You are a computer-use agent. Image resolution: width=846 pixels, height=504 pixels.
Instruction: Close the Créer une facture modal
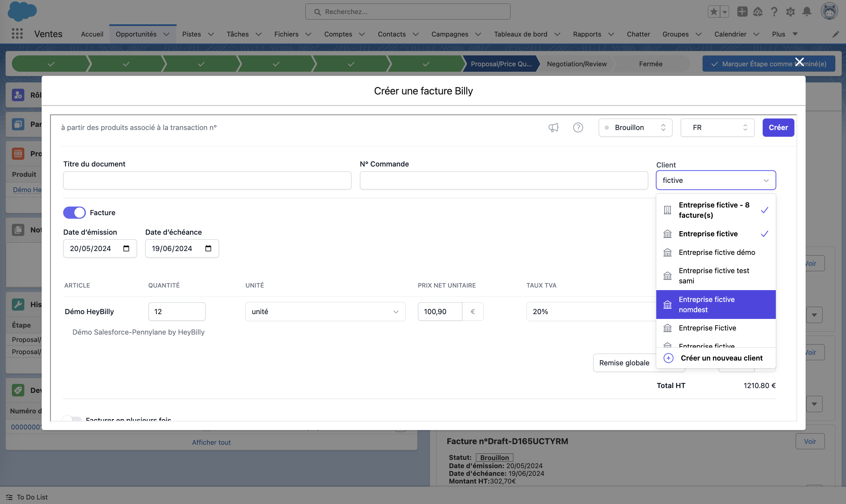pyautogui.click(x=800, y=62)
